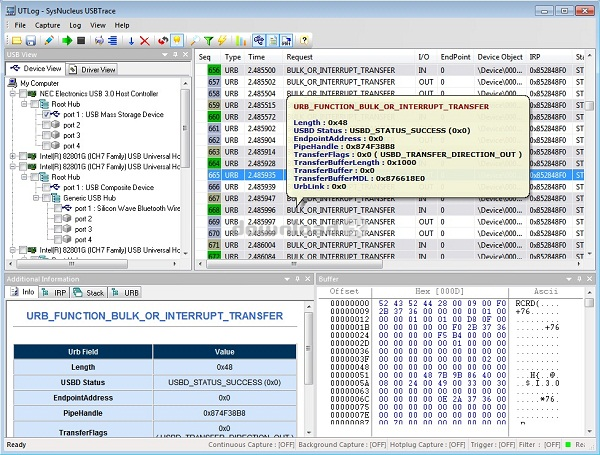The width and height of the screenshot is (600, 455).
Task: Toggle the Buffer panel toolbar icon
Action: [x=287, y=40]
